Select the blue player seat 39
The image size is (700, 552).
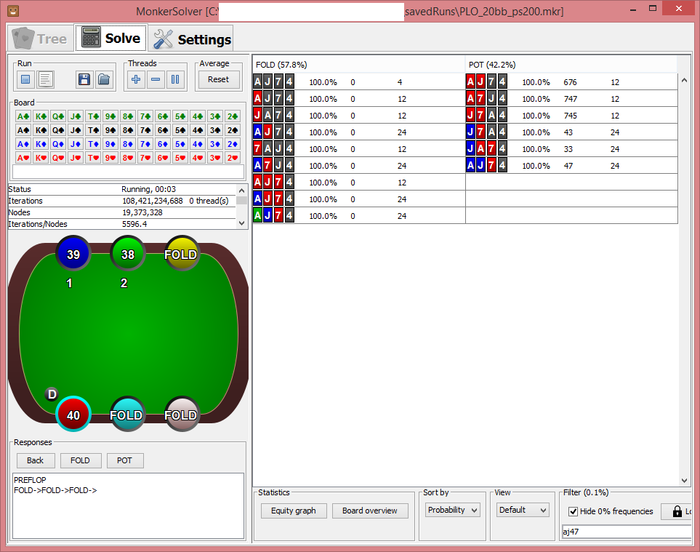[x=73, y=254]
